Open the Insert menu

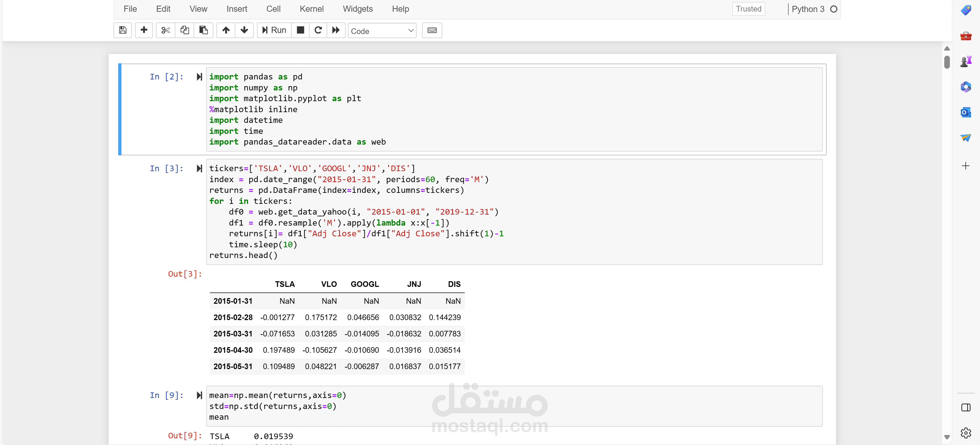[x=237, y=9]
